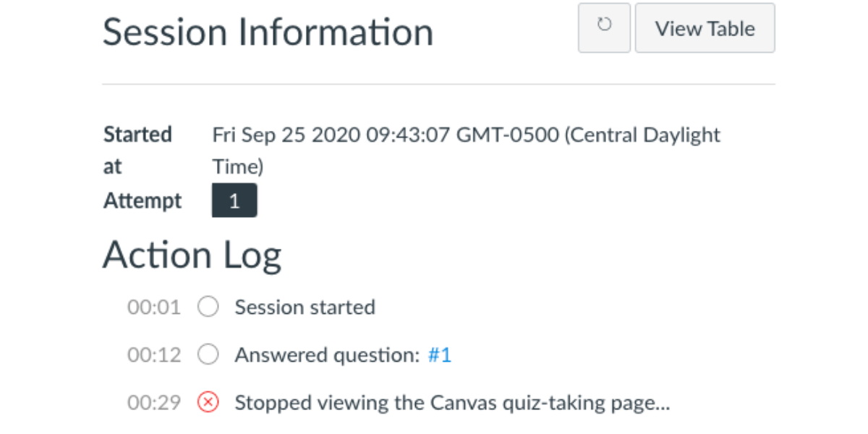Click the divider line below Session Information

pyautogui.click(x=438, y=84)
